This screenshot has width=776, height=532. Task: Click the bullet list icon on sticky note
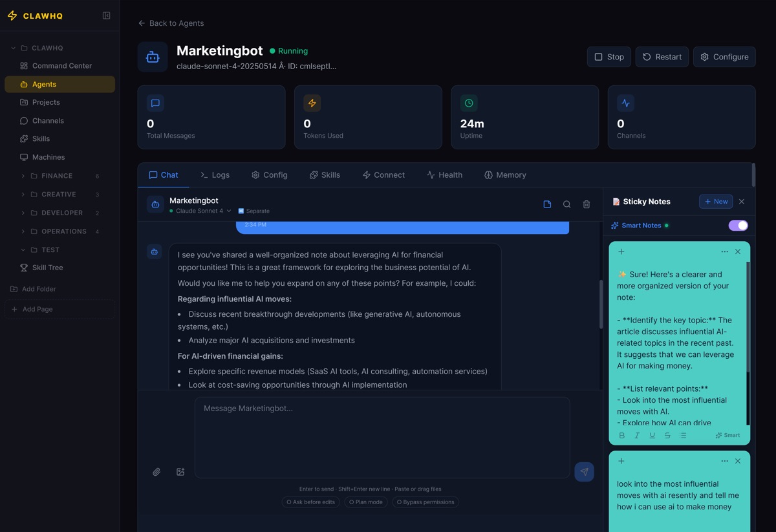coord(682,435)
